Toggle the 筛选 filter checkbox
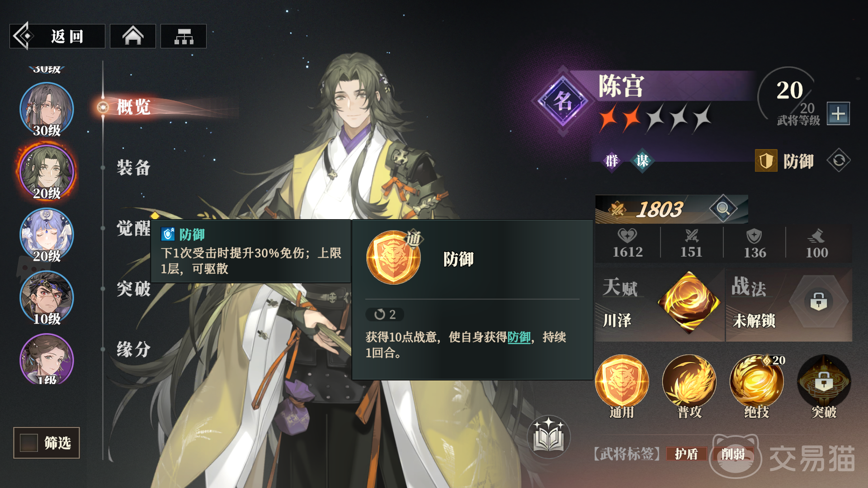 point(29,443)
